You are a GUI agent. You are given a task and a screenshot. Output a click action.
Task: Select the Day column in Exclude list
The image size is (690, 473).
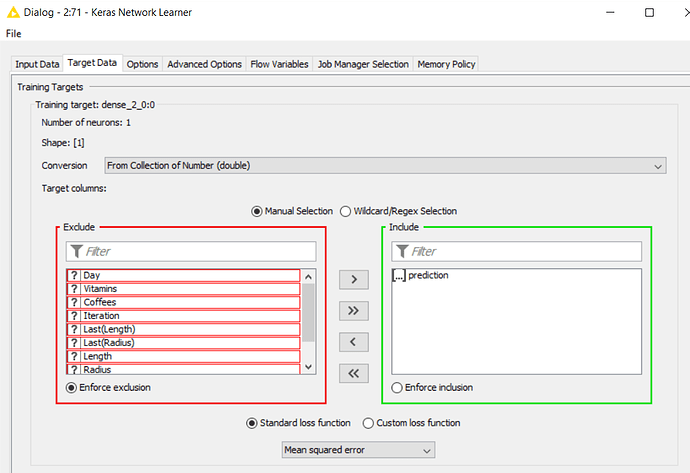click(184, 275)
